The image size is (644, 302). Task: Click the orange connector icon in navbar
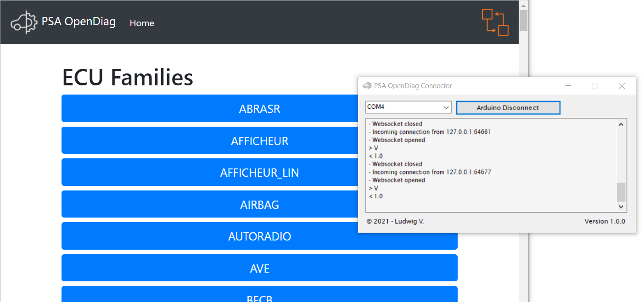(495, 22)
